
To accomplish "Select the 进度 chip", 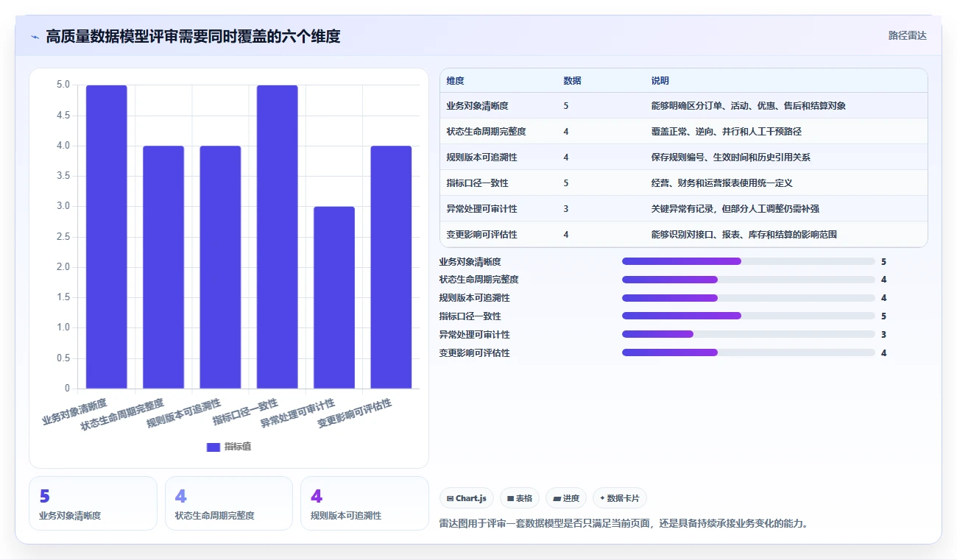I will point(566,498).
